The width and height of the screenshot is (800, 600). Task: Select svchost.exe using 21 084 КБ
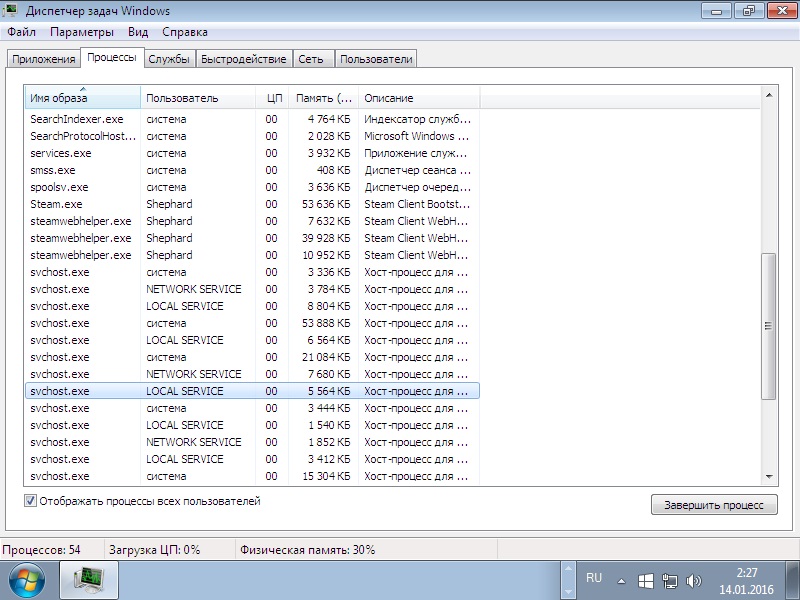(252, 357)
